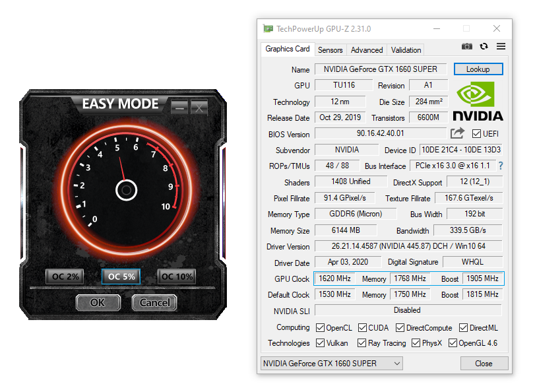Click the Digital Signature field WHQL
The width and height of the screenshot is (535, 392).
pyautogui.click(x=472, y=262)
